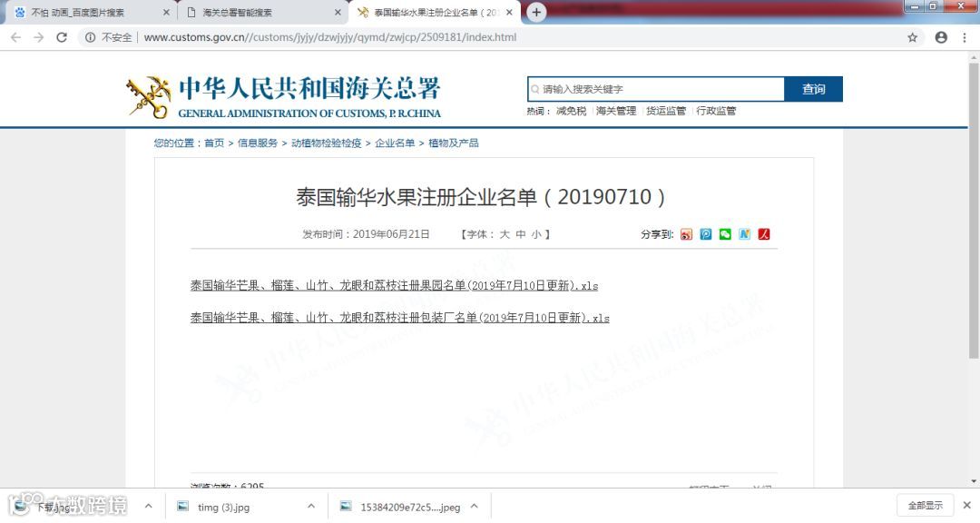The image size is (980, 523).
Task: Click the page scrollbar down arrow
Action: 973,482
